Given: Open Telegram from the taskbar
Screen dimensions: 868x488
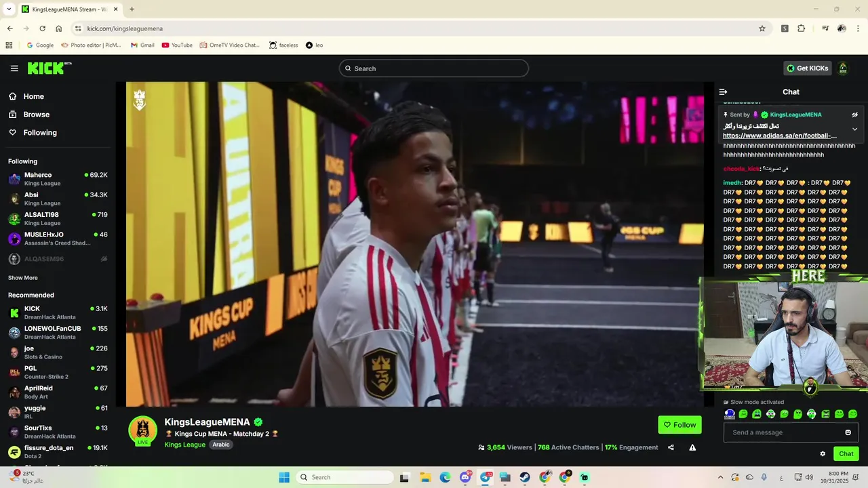Looking at the screenshot, I should coord(486,477).
